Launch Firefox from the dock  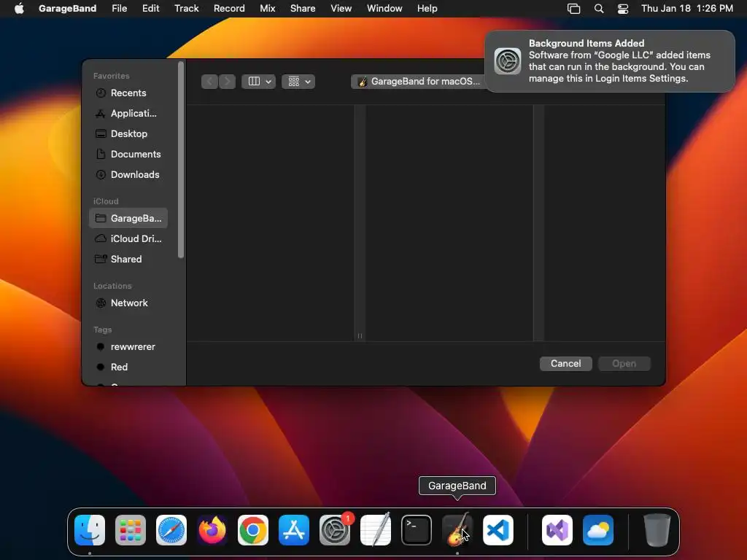(x=212, y=530)
